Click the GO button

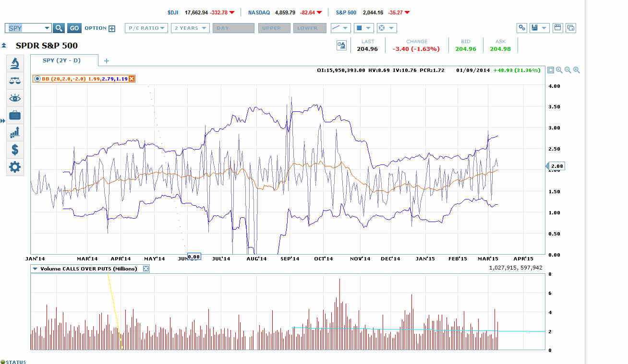click(x=74, y=28)
